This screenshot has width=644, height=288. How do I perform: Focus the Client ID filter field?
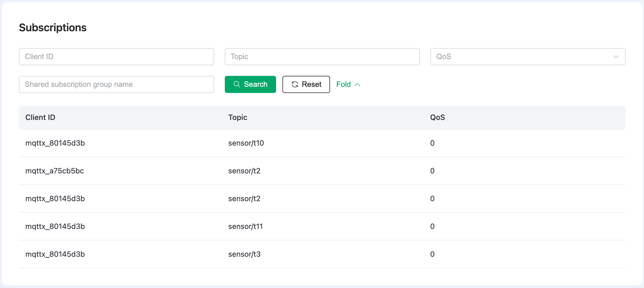coord(116,57)
